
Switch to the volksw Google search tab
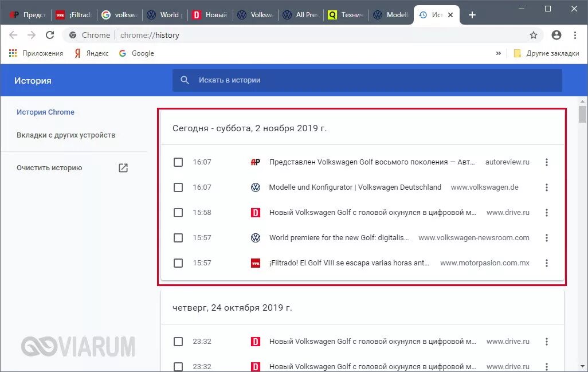point(120,15)
